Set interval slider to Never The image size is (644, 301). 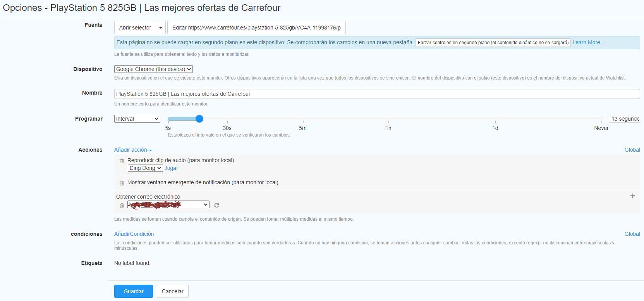click(601, 119)
